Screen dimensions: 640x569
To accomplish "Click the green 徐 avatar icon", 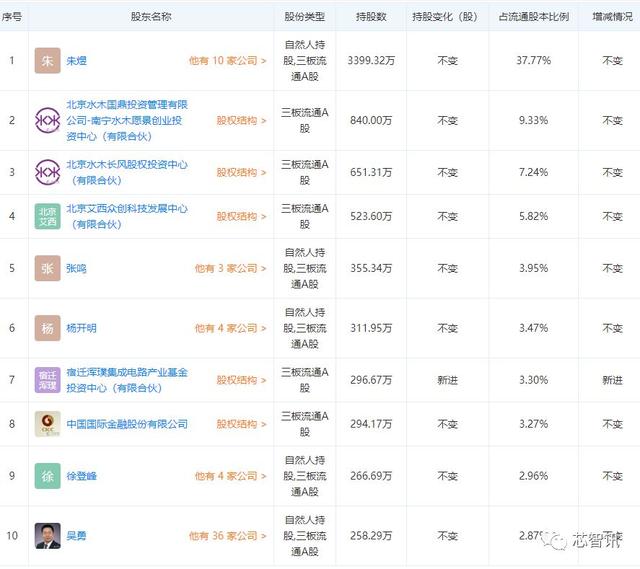I will (x=47, y=476).
